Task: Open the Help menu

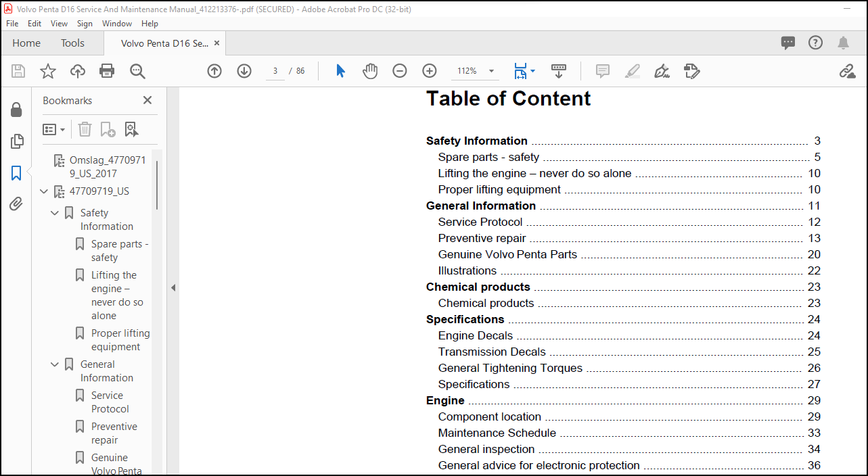Action: [150, 23]
